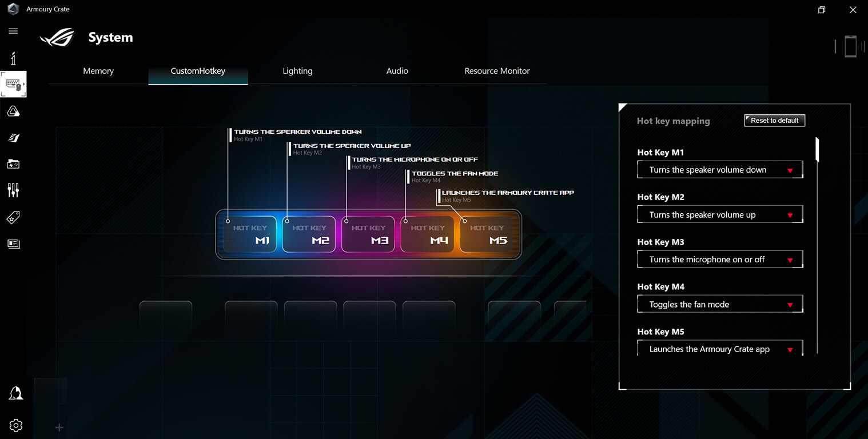Open the mobile device connection icon

coord(850,46)
